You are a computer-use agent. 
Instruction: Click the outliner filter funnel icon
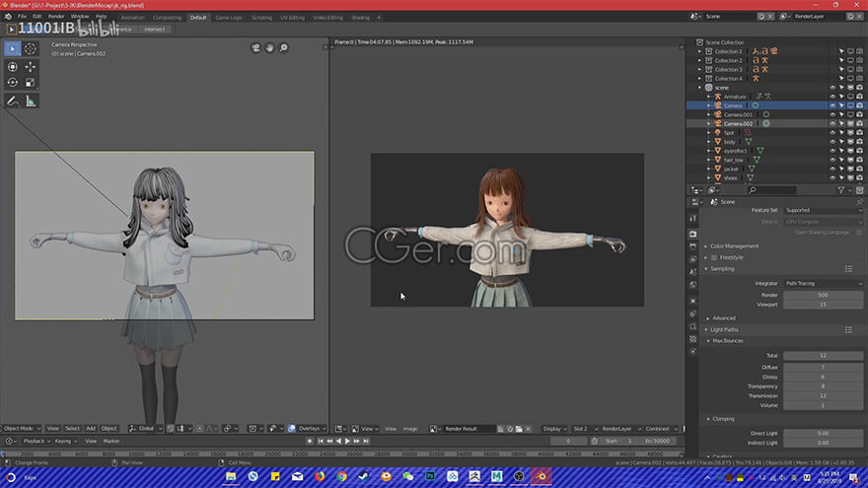point(840,190)
